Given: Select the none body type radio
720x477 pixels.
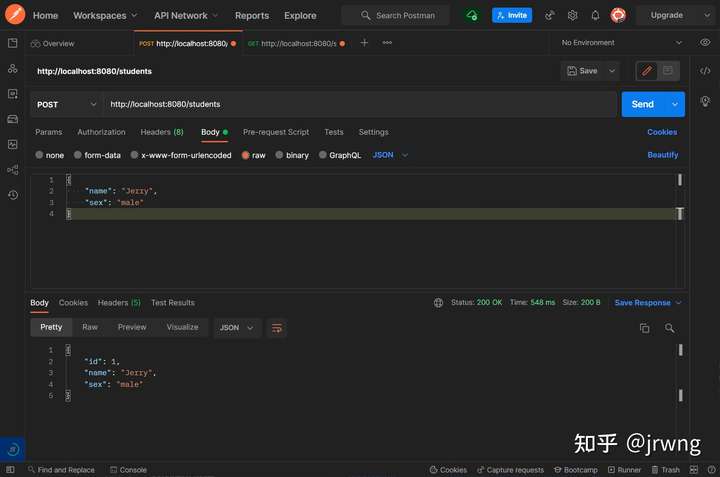Looking at the screenshot, I should 39,155.
